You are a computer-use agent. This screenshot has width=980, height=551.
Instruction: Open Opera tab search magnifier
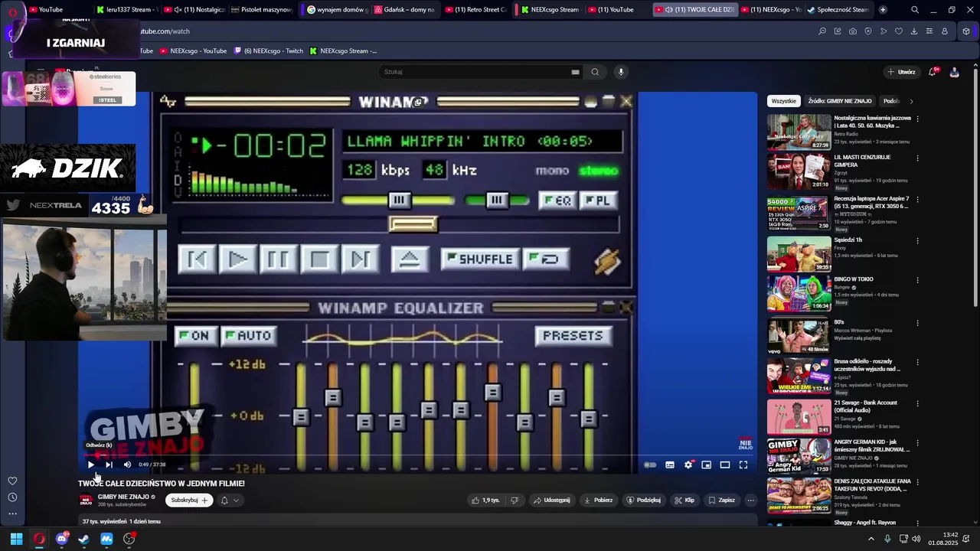point(915,10)
